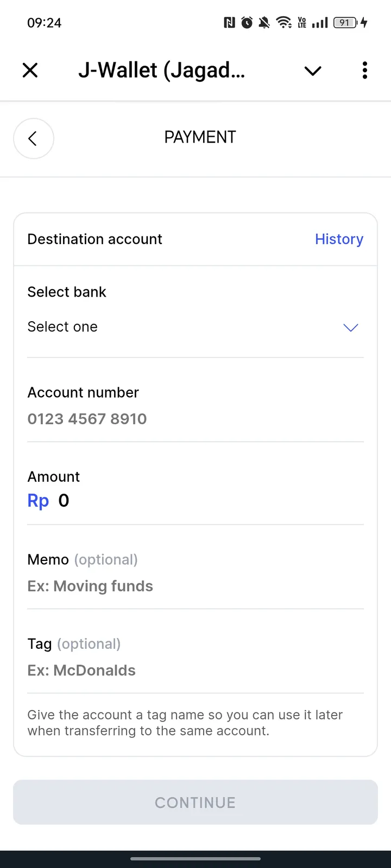Focus the Account number input field

pyautogui.click(x=194, y=419)
